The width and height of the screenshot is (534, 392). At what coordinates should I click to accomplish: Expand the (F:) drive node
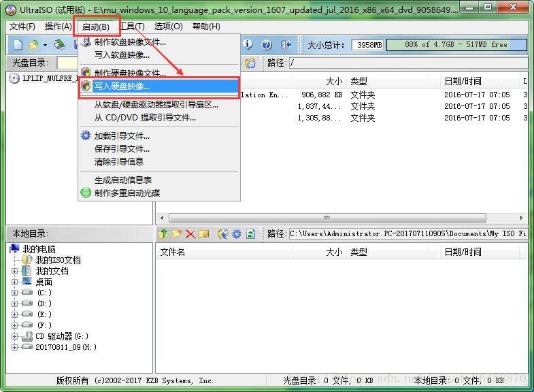(14, 325)
